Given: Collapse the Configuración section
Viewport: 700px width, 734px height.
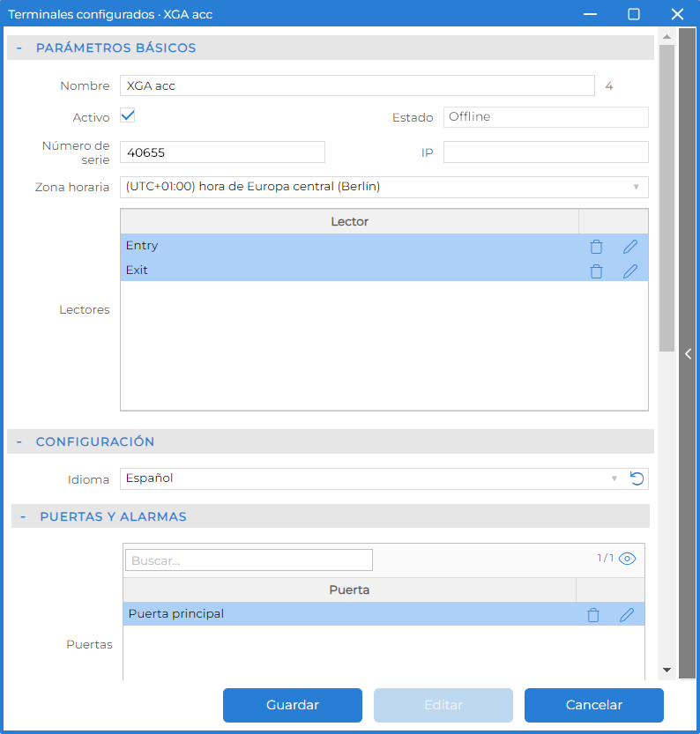Looking at the screenshot, I should (19, 441).
